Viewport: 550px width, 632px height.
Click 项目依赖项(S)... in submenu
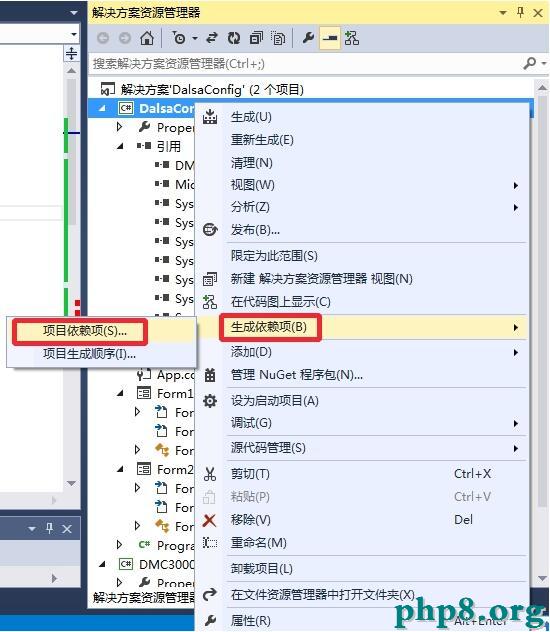point(102,331)
